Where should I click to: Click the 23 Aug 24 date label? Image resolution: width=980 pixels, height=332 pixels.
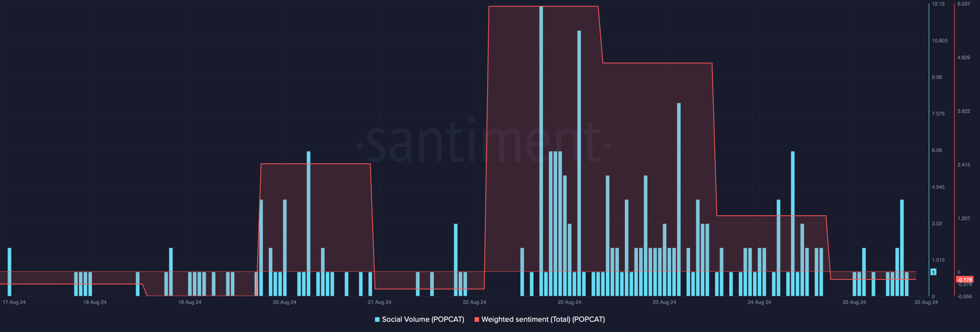pos(664,302)
